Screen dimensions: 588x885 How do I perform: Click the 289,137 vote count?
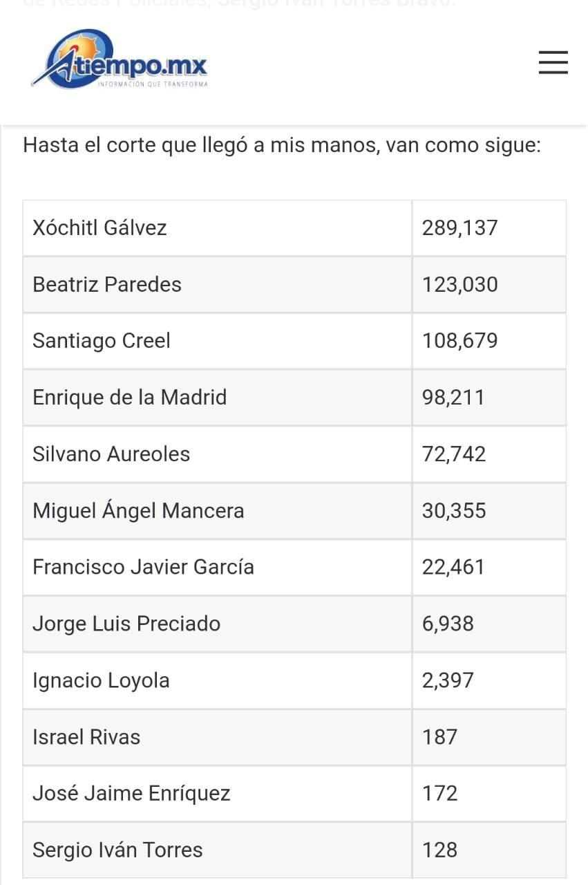pos(459,227)
